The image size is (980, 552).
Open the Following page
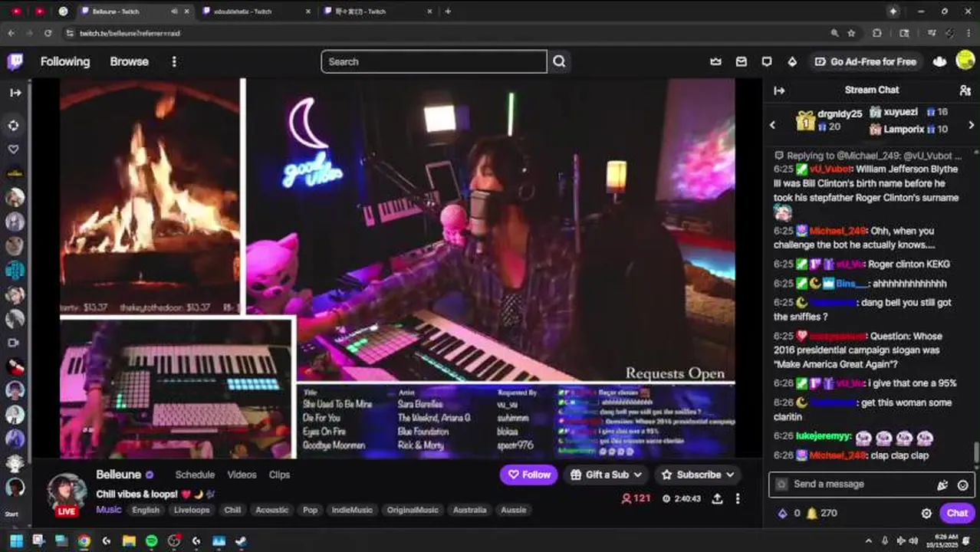click(x=65, y=61)
